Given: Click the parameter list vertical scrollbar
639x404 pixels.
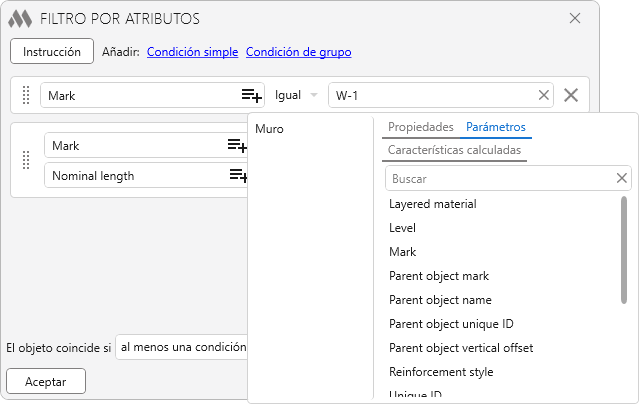Looking at the screenshot, I should pos(624,250).
